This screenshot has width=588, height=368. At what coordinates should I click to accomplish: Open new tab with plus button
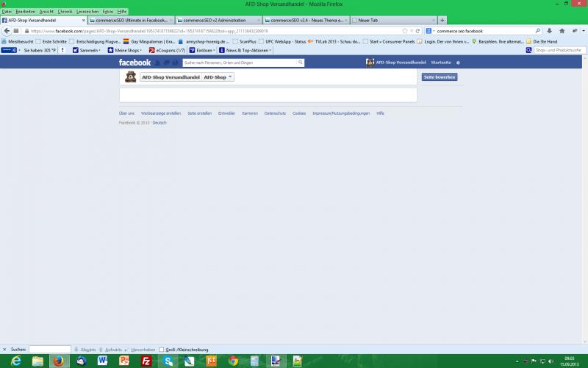(442, 21)
